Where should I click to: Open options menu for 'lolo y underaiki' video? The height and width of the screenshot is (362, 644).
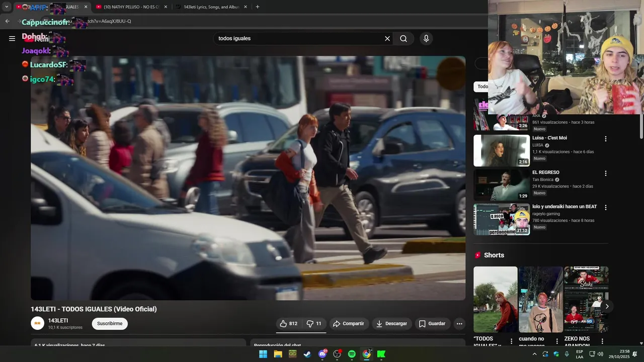(x=606, y=208)
